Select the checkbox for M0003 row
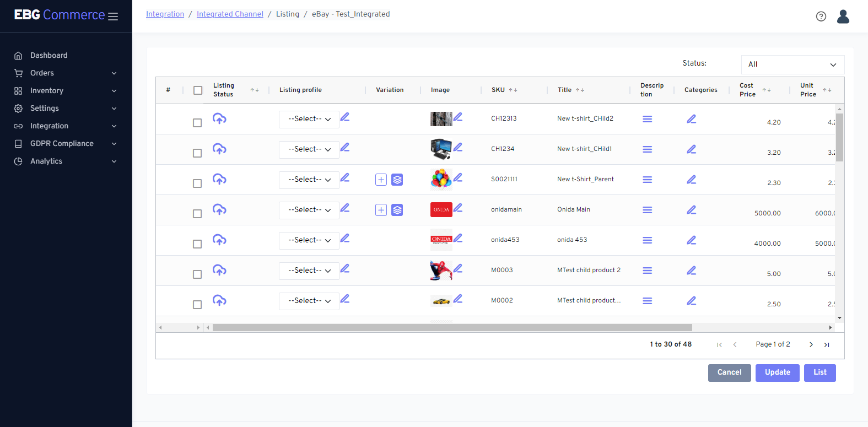 tap(197, 274)
